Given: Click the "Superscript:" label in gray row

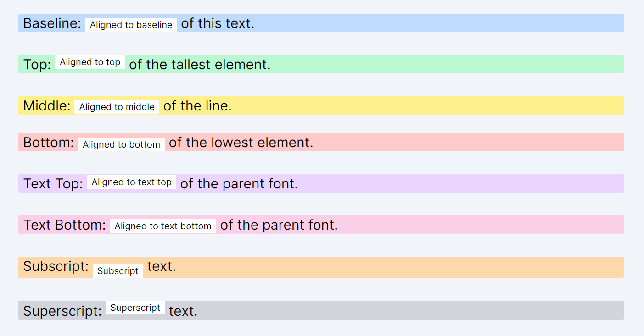Looking at the screenshot, I should 62,311.
